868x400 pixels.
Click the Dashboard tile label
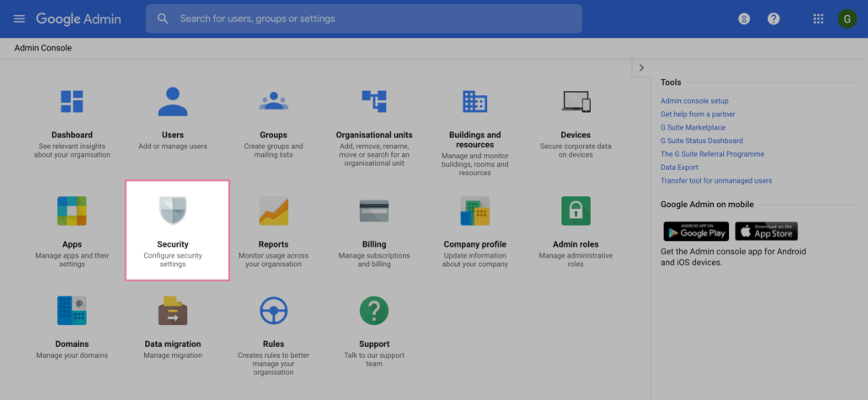pyautogui.click(x=72, y=135)
